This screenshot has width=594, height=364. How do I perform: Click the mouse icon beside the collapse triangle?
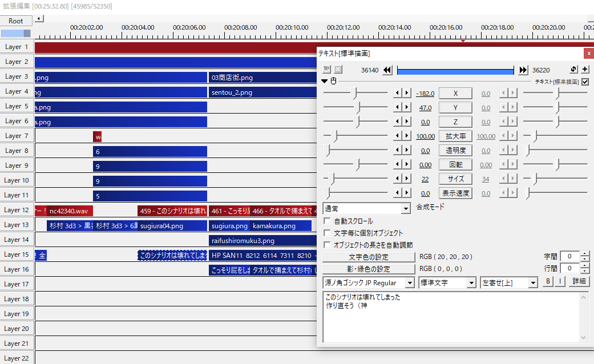[333, 80]
